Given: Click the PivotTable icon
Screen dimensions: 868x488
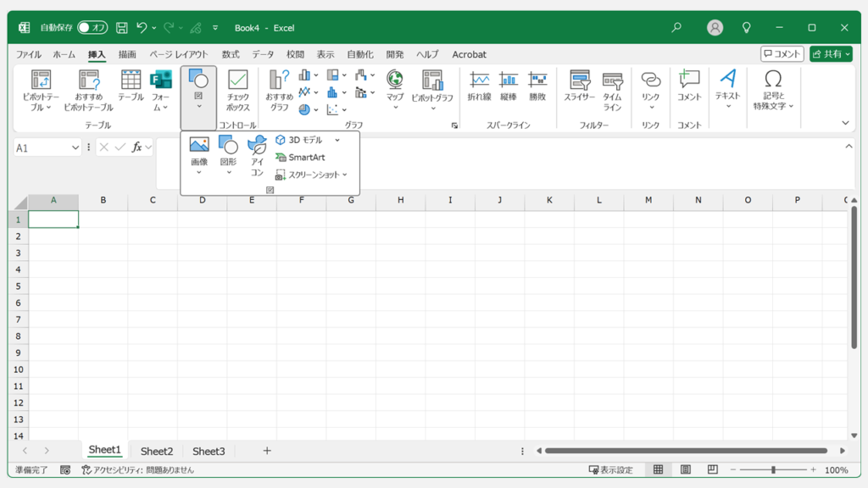Looking at the screenshot, I should point(41,80).
